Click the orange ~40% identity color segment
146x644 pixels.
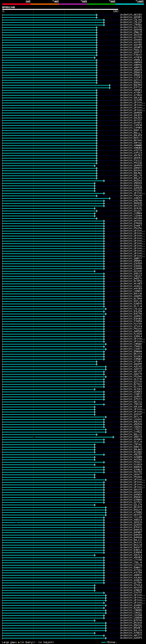[45, 4]
